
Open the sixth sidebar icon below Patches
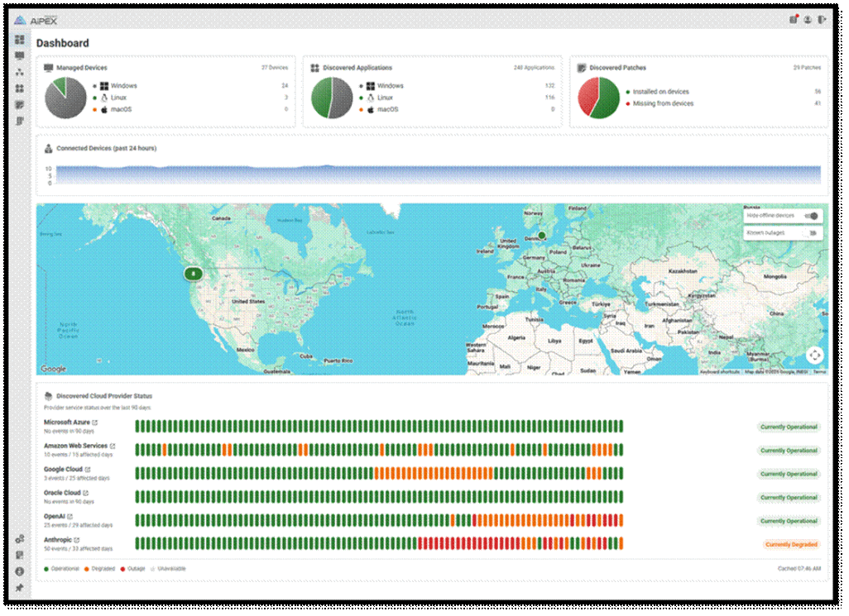point(20,122)
